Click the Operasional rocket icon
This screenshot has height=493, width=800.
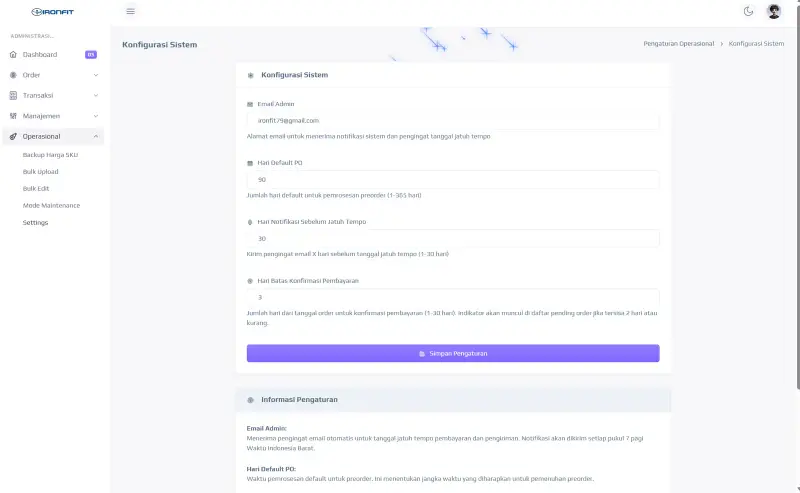tap(13, 136)
